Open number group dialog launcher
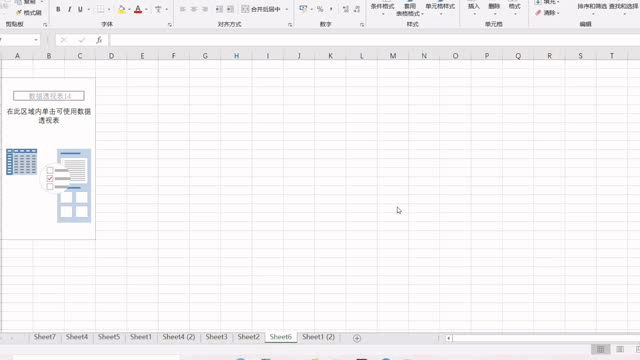640x360 pixels. (362, 25)
